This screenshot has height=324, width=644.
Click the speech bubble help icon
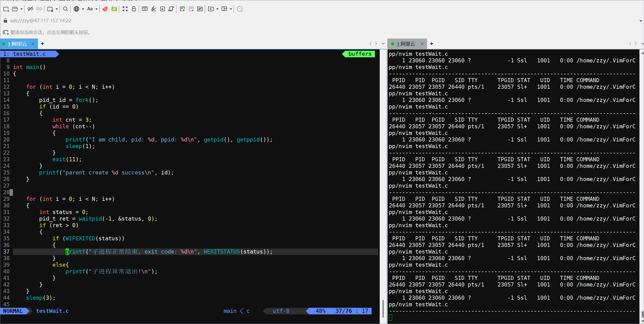(x=240, y=9)
